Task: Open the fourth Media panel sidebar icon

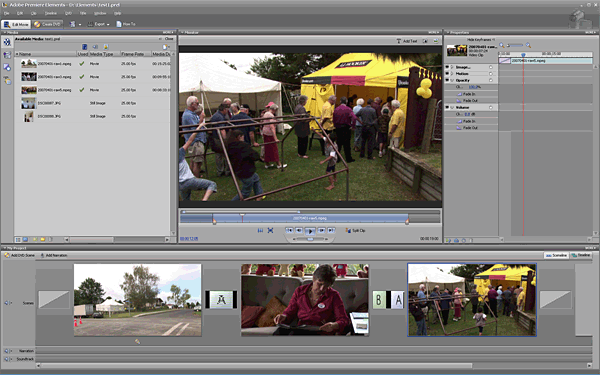Action: (x=7, y=80)
